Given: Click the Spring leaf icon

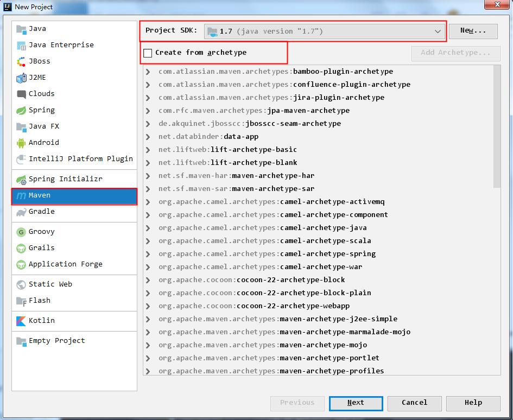Looking at the screenshot, I should click(x=21, y=110).
